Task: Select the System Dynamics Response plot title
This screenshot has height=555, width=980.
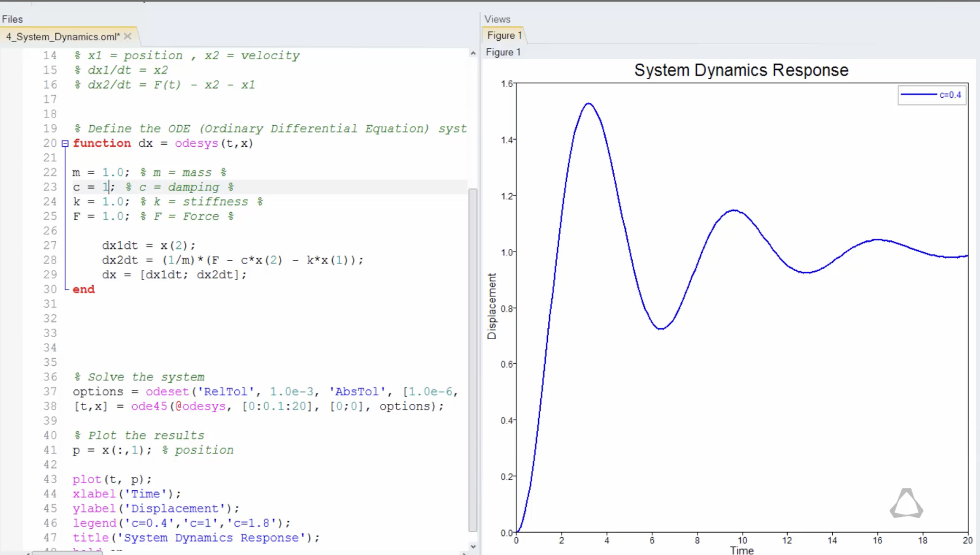Action: 741,71
